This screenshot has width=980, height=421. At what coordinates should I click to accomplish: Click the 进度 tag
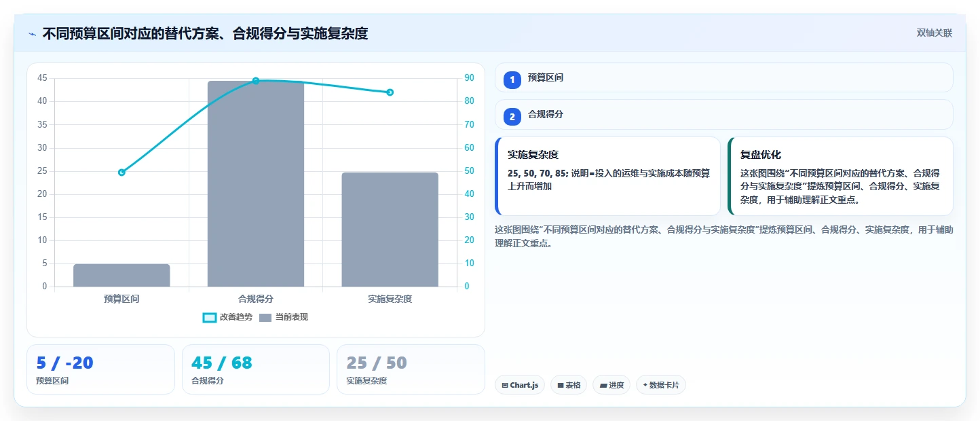611,385
